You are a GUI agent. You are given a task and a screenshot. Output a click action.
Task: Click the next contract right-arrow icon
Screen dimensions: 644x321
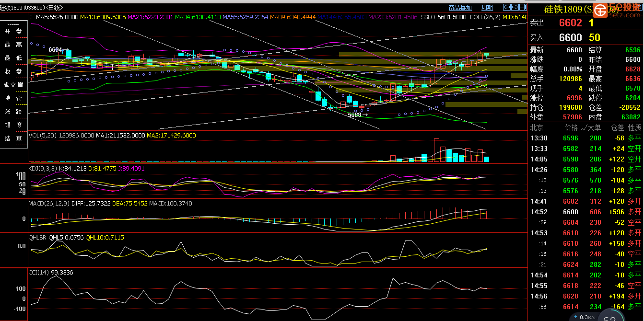[x=515, y=7]
